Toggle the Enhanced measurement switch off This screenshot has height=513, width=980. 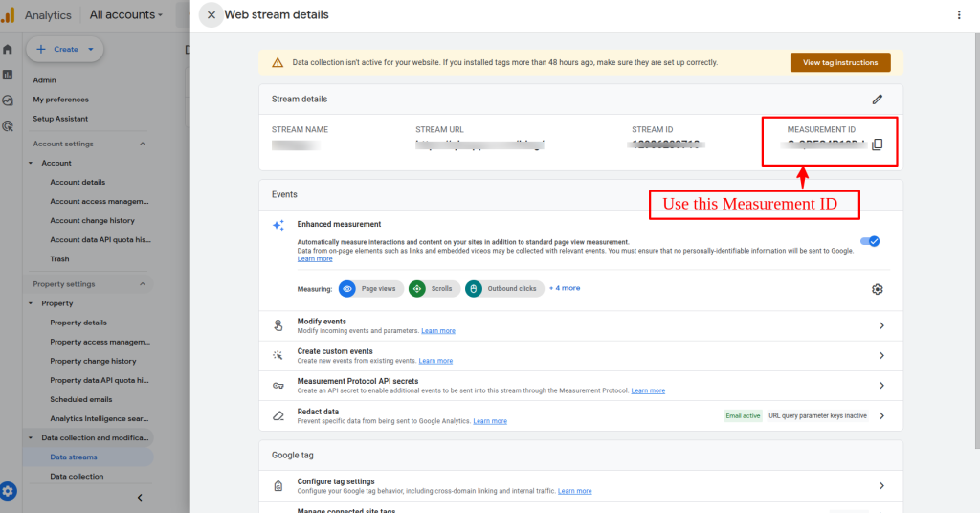(x=870, y=241)
